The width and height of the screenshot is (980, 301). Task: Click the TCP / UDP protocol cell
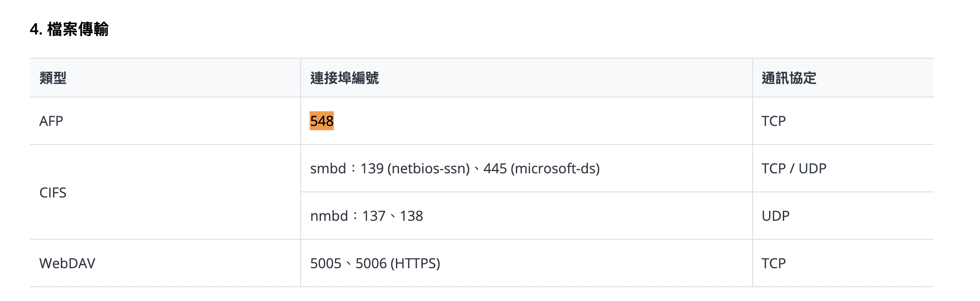click(794, 169)
